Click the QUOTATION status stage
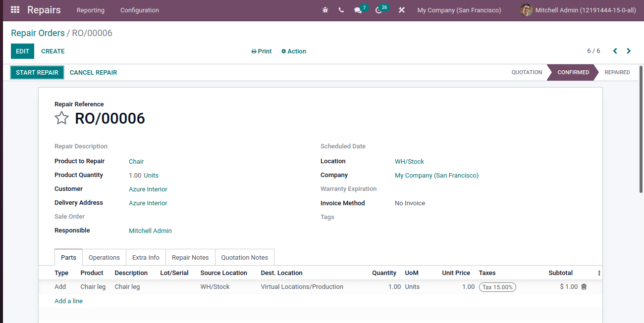Screen dimensions: 644x323 (527, 72)
